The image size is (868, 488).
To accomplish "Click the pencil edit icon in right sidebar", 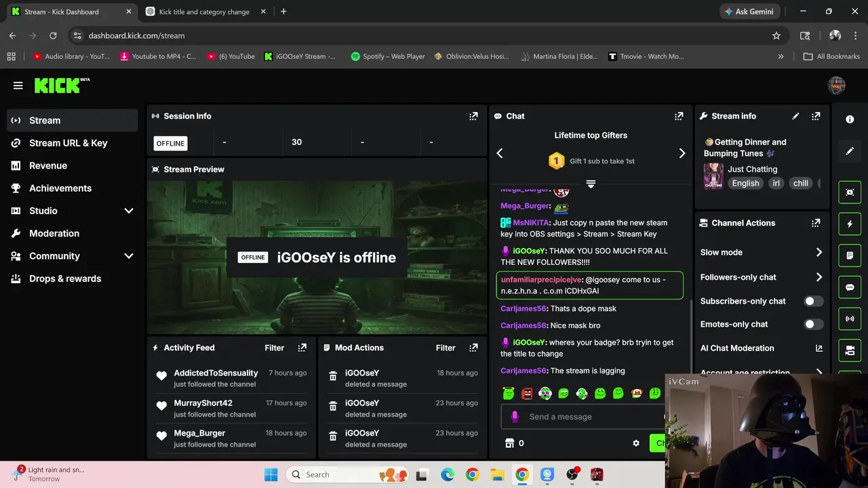I will pyautogui.click(x=850, y=151).
